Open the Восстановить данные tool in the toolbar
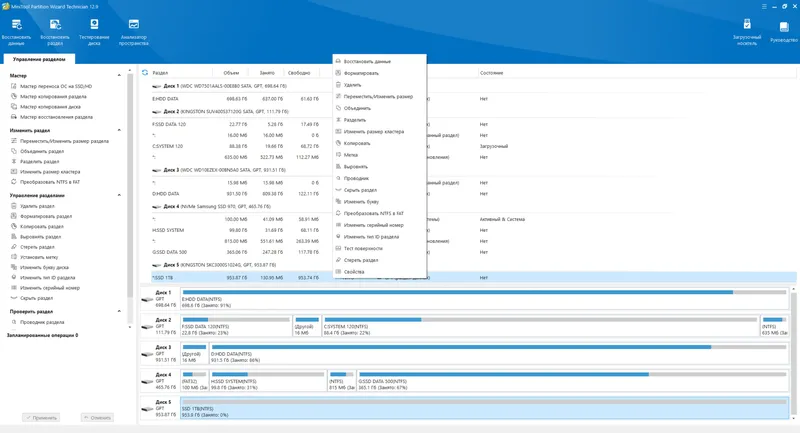The image size is (800, 433). 16,32
